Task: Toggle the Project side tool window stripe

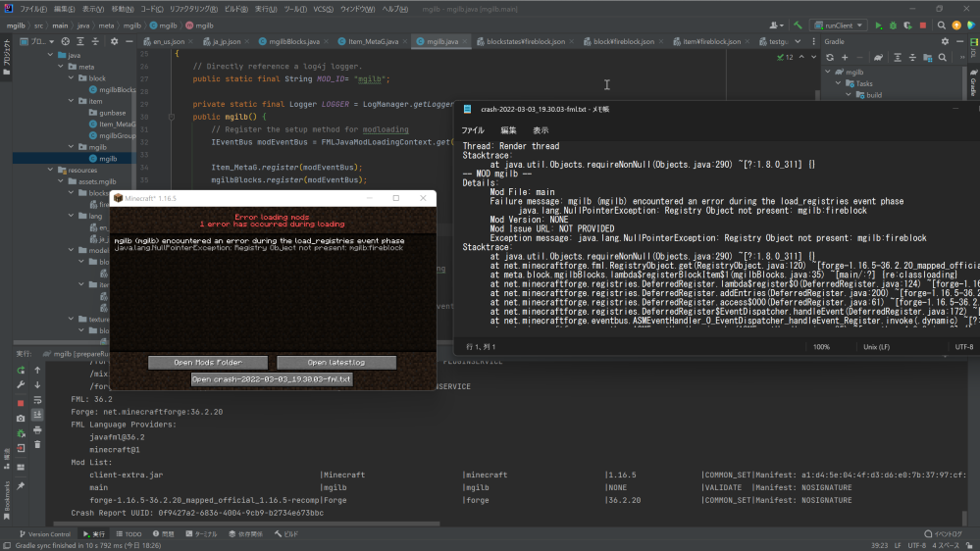Action: pyautogui.click(x=6, y=57)
